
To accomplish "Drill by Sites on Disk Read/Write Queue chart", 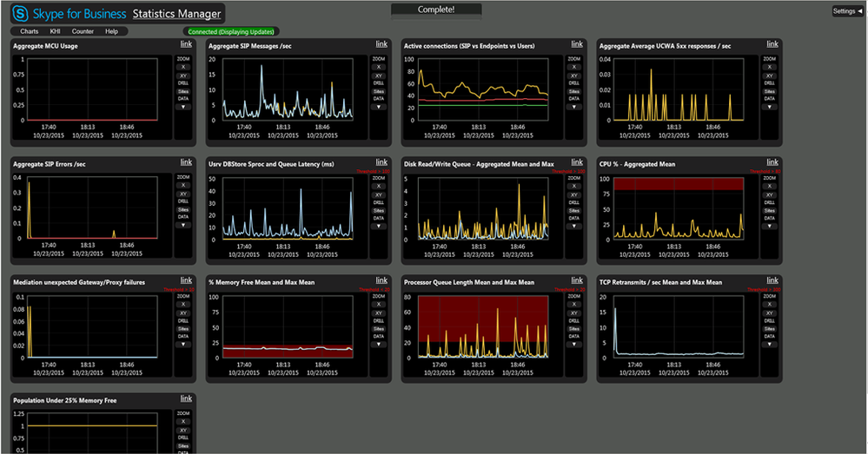I will point(574,210).
